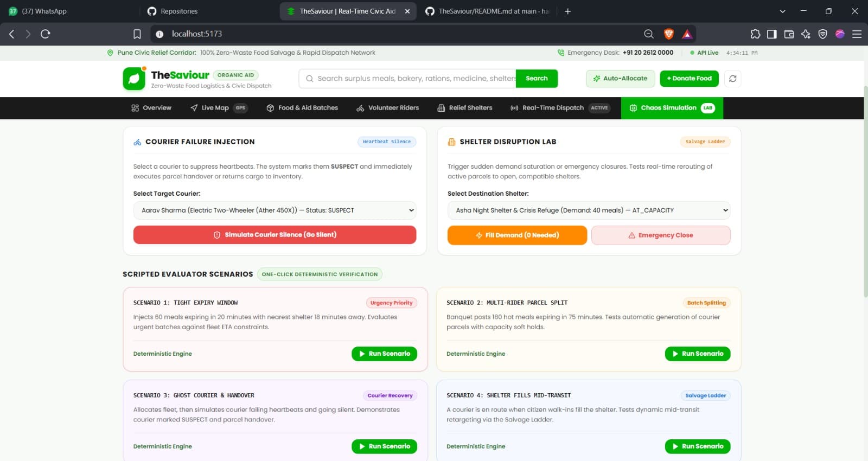868x461 pixels.
Task: Open the Overview nav tab
Action: coord(151,108)
